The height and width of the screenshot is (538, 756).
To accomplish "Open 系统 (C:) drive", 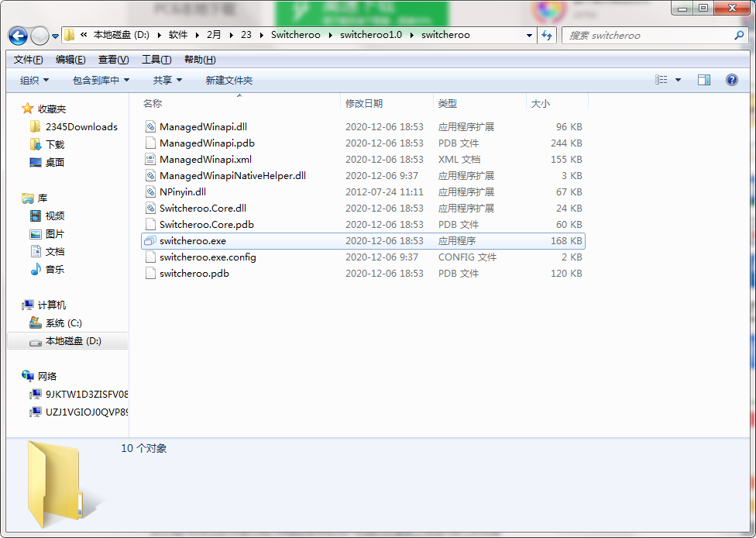I will tap(64, 322).
